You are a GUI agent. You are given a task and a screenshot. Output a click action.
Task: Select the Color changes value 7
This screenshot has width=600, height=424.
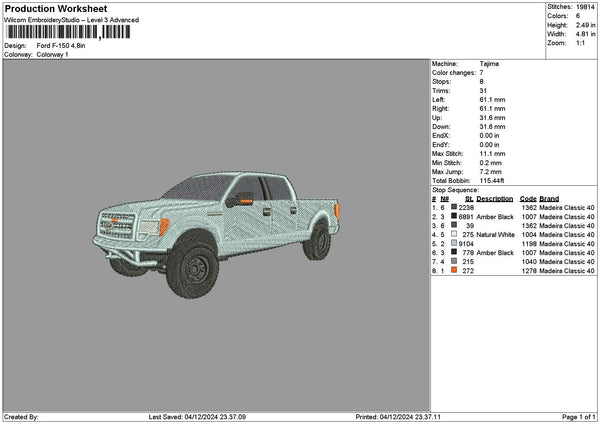[x=481, y=72]
